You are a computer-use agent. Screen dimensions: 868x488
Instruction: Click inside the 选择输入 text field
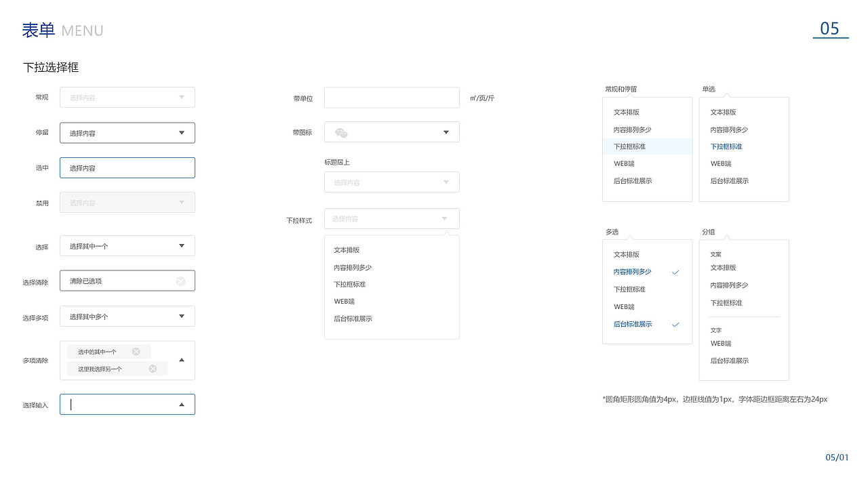click(x=127, y=405)
